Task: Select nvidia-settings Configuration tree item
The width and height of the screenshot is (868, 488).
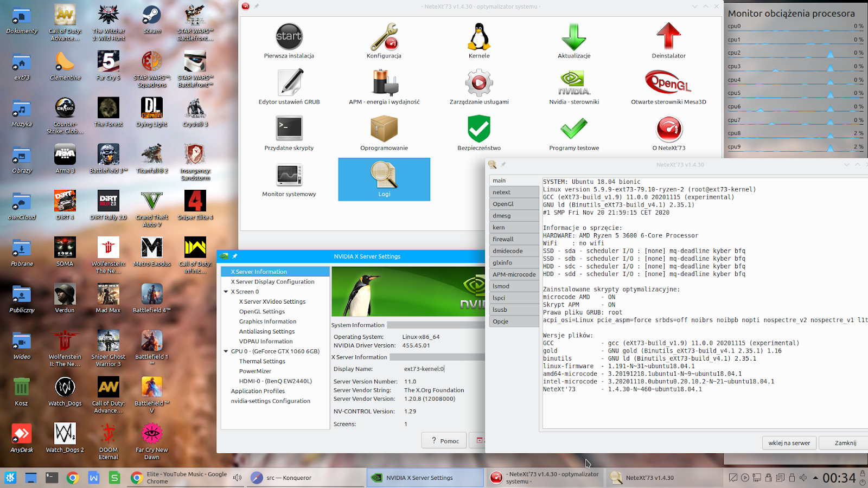Action: 271,401
